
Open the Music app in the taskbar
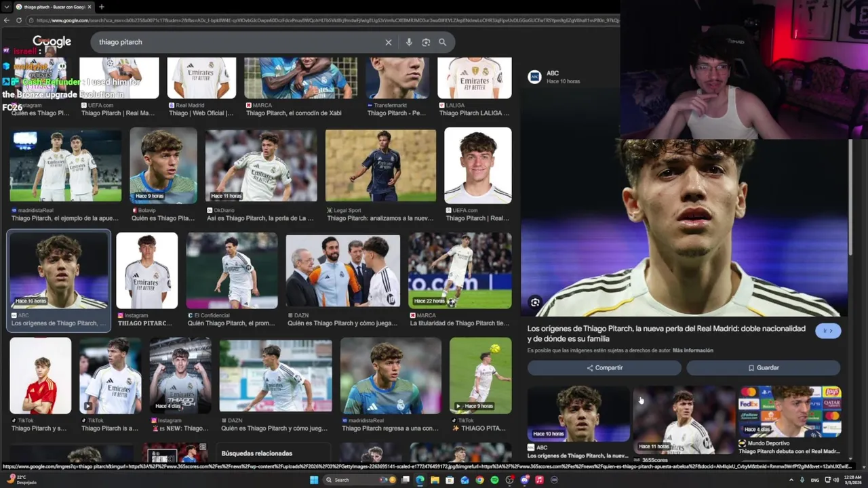point(539,480)
